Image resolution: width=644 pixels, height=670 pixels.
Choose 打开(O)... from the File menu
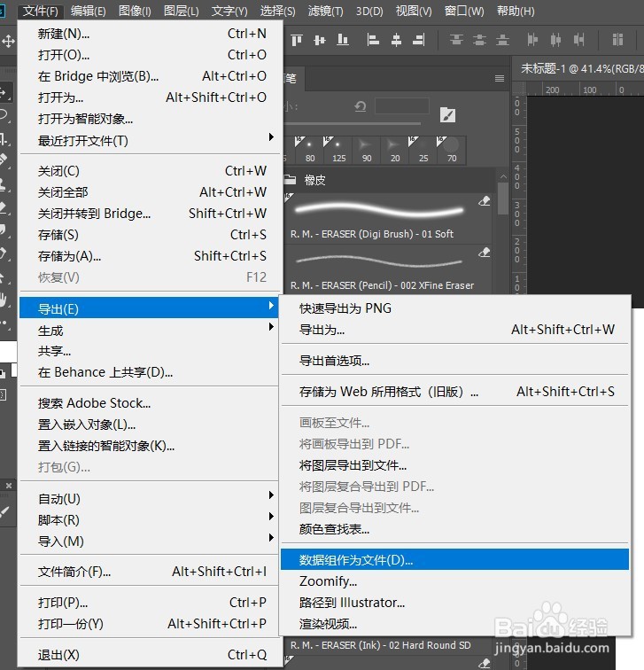[151, 55]
